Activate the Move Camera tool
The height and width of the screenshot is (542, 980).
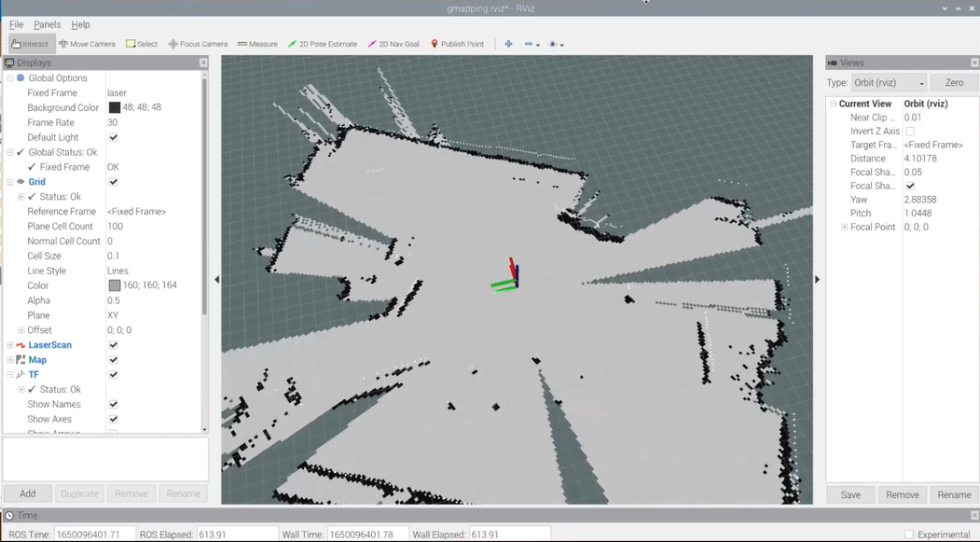point(87,44)
